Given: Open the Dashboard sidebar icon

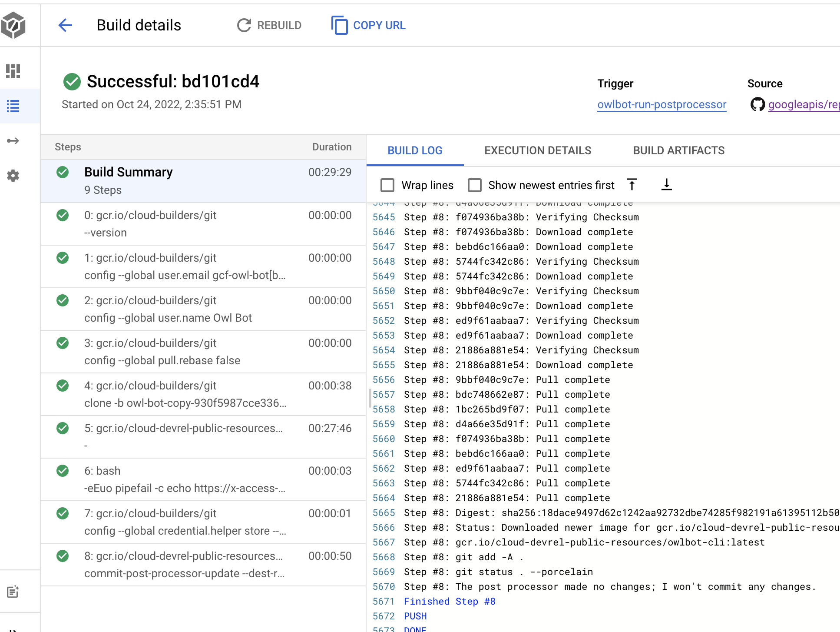Looking at the screenshot, I should [13, 71].
